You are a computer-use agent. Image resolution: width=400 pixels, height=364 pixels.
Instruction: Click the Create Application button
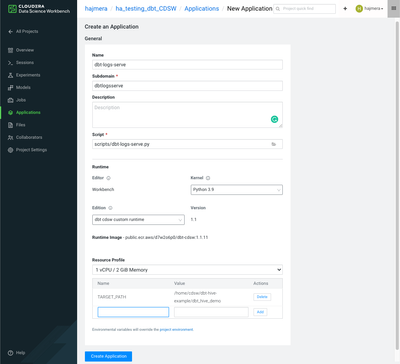[108, 356]
